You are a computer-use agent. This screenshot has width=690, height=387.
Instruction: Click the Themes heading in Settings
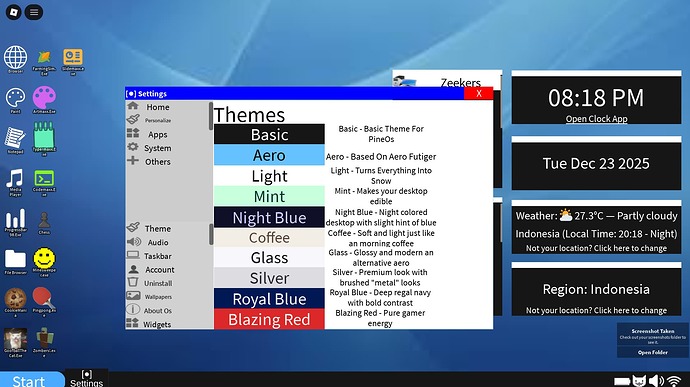pos(250,114)
